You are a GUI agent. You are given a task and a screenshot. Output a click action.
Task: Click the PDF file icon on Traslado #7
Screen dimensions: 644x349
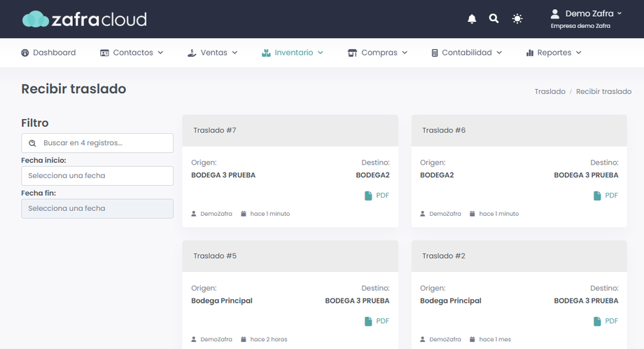point(368,196)
